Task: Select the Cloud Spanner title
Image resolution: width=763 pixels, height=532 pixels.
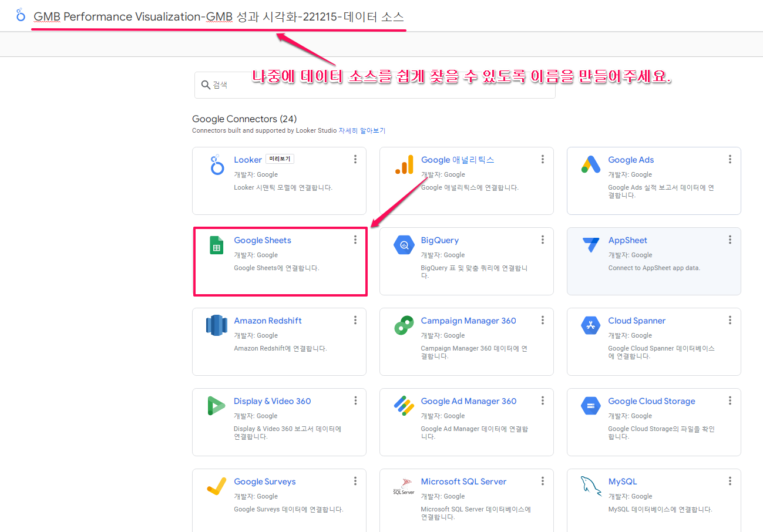Action: 637,321
